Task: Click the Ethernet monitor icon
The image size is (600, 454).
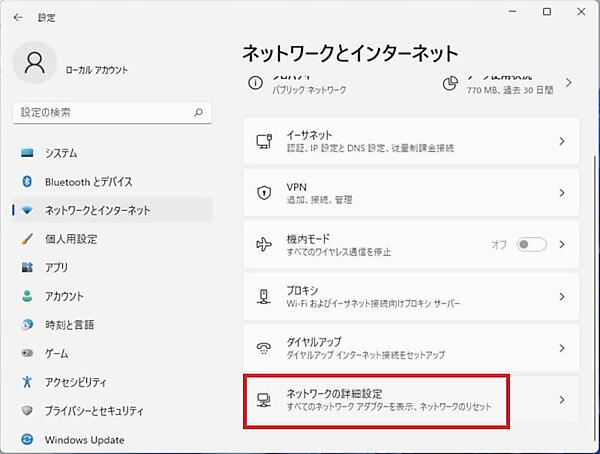Action: point(264,141)
